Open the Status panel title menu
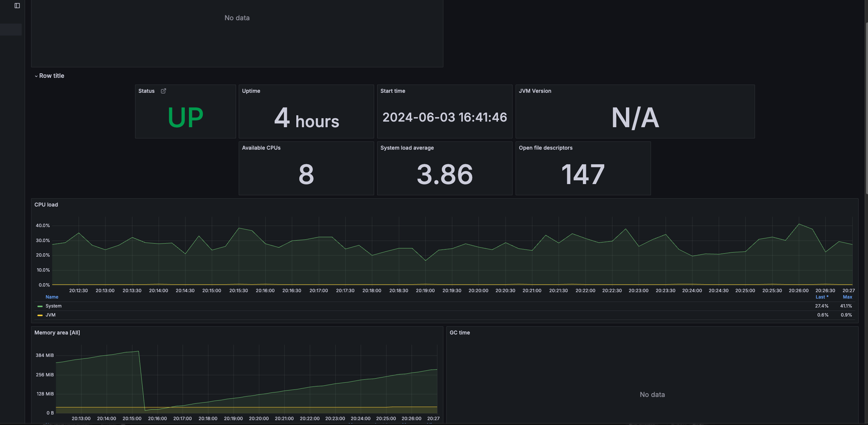868x425 pixels. [146, 91]
